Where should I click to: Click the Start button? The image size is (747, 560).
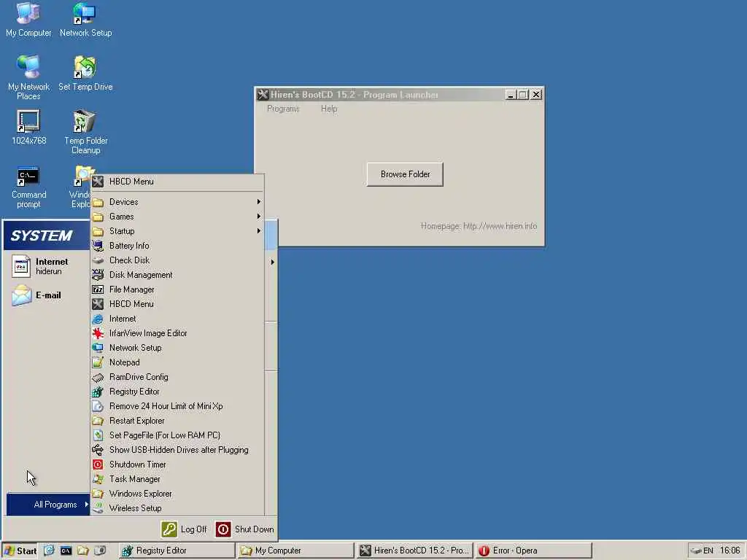click(20, 551)
